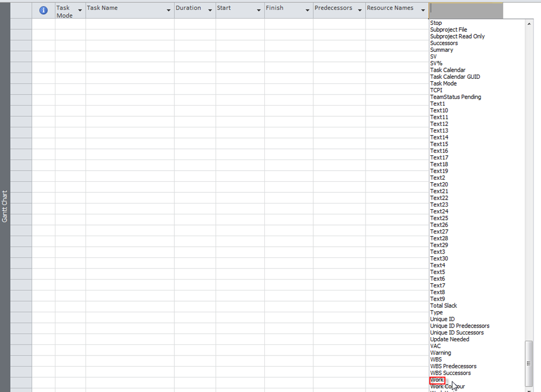
Task: Choose Total Slack in the field list
Action: pyautogui.click(x=443, y=305)
